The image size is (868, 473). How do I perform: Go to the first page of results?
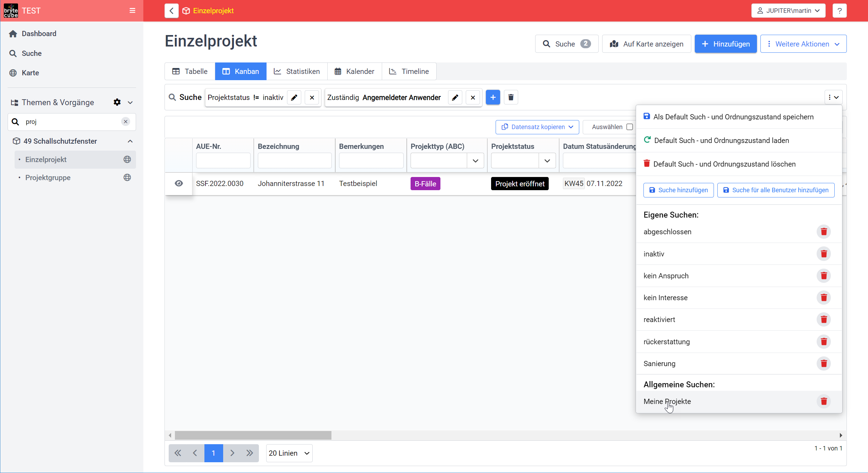click(178, 453)
